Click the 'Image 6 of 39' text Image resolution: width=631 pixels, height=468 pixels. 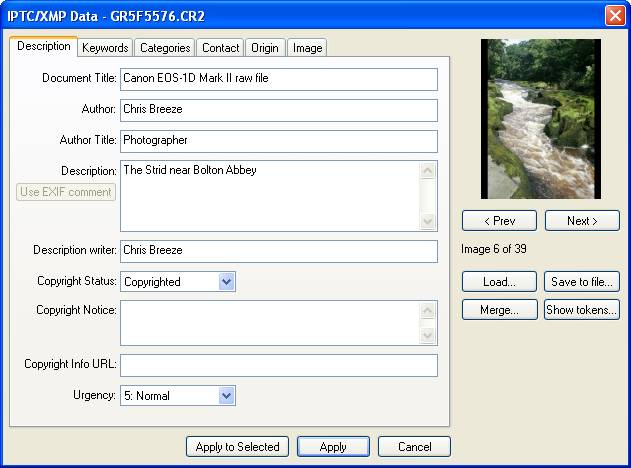click(494, 249)
